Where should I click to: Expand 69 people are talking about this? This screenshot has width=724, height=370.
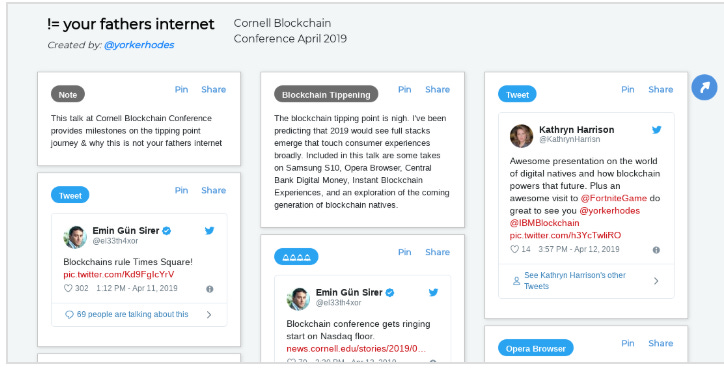click(139, 315)
